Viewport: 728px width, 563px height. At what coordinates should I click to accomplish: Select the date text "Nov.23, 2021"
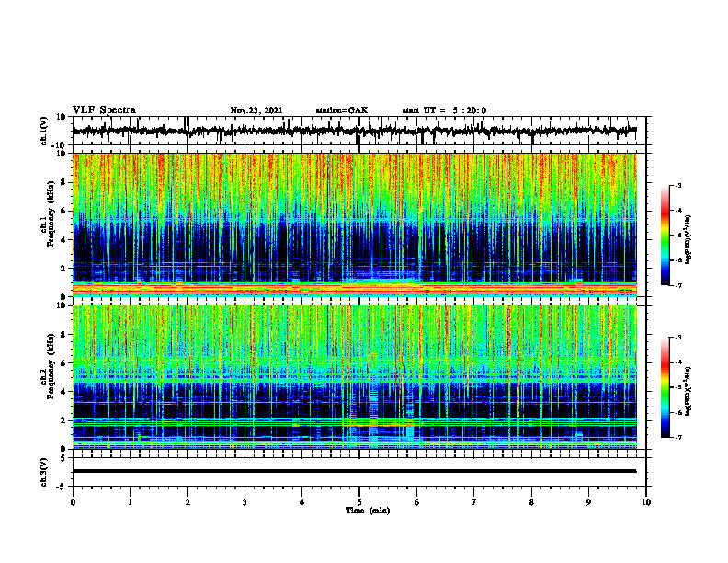coord(256,110)
